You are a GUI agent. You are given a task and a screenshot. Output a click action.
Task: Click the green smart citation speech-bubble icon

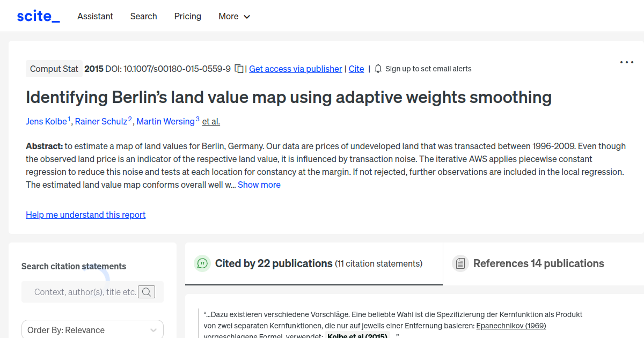[202, 263]
